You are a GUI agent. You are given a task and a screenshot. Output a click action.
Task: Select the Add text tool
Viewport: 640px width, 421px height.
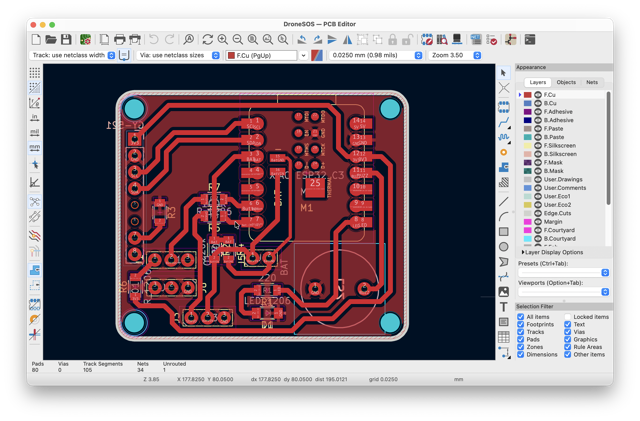(504, 307)
